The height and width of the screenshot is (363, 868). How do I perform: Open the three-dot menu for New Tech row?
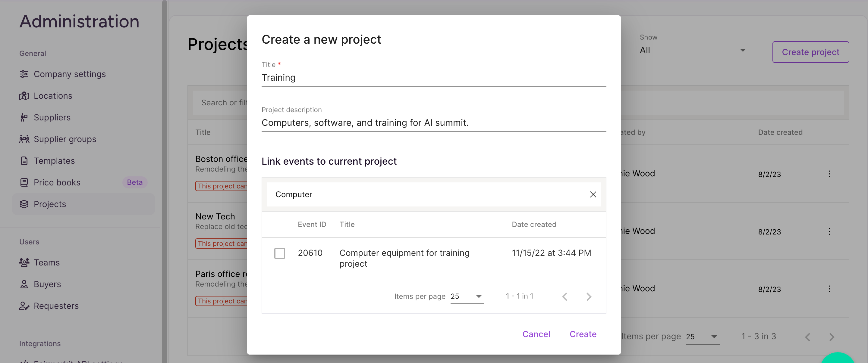[829, 231]
